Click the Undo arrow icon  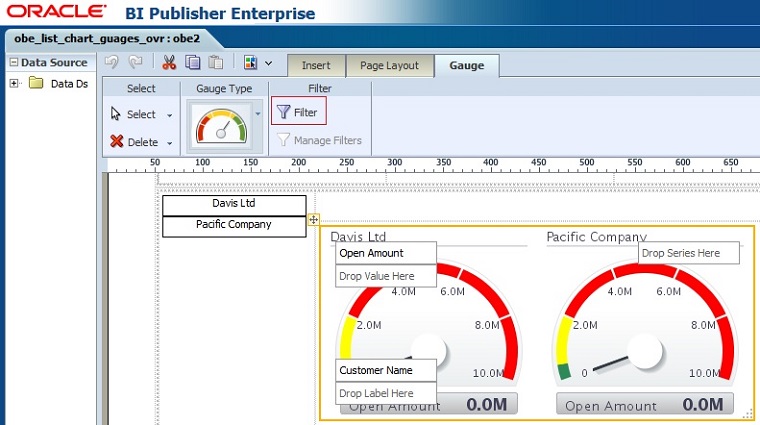[112, 62]
